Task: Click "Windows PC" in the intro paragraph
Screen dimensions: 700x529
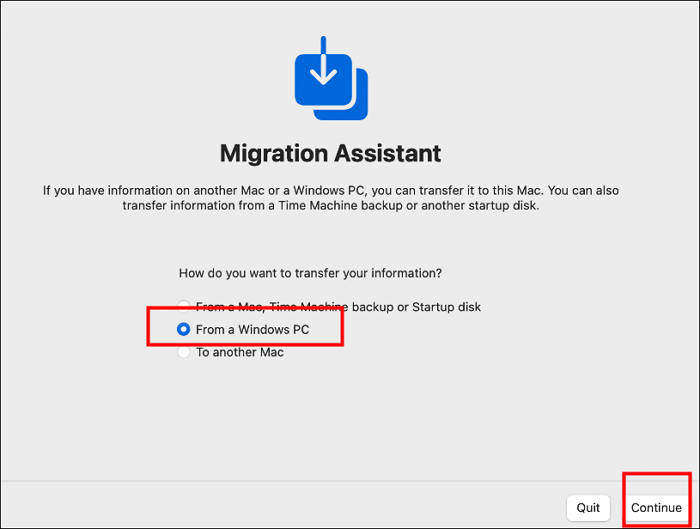Action: click(x=323, y=190)
